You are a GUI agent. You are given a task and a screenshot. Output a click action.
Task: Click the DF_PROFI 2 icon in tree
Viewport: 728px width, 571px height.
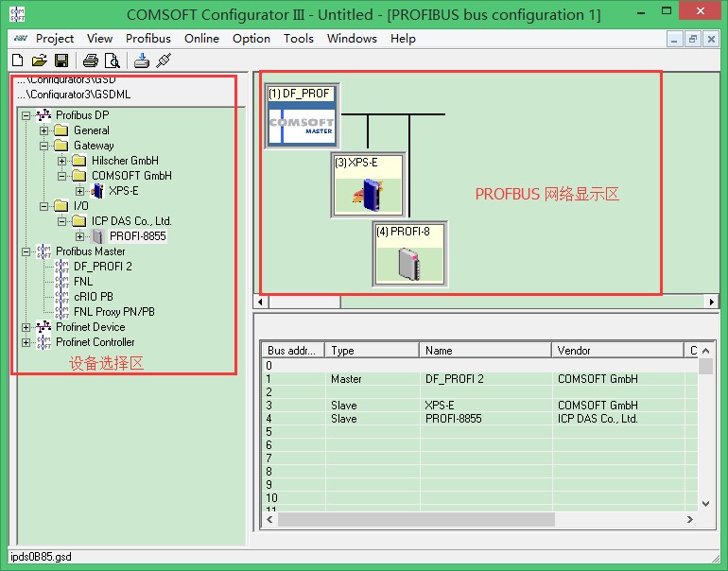tap(61, 267)
